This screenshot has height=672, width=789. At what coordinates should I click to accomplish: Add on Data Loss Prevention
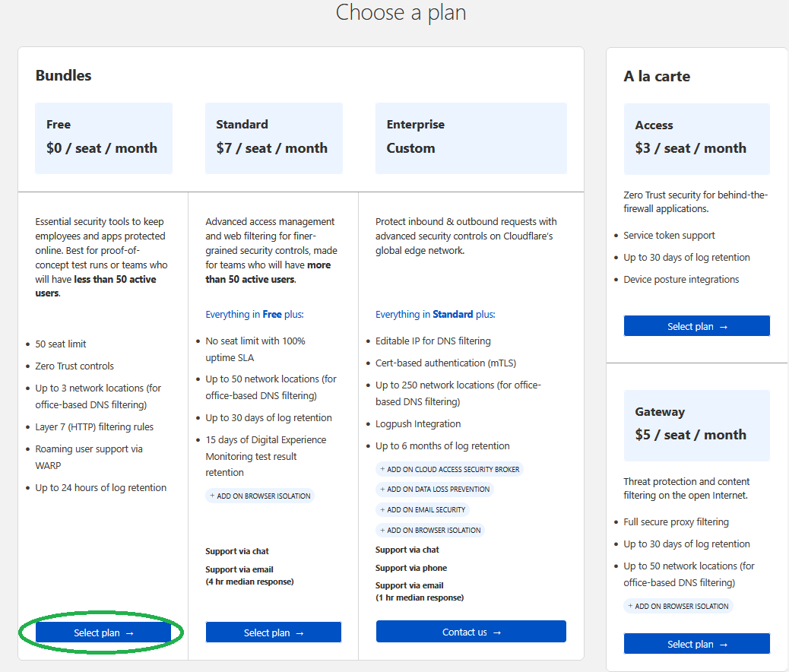click(x=434, y=490)
